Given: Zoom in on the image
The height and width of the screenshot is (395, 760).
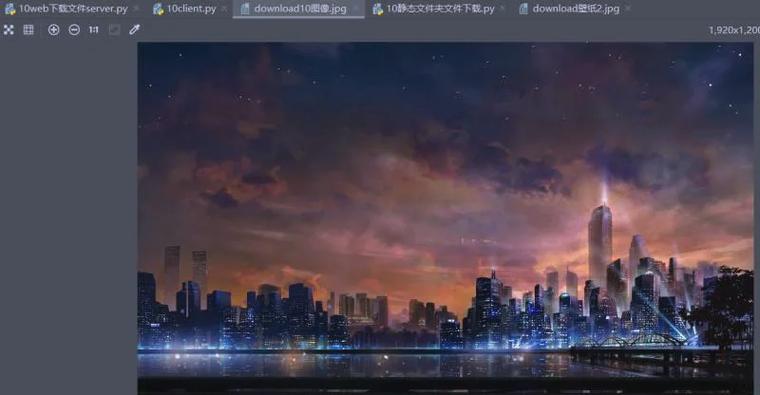Looking at the screenshot, I should (x=53, y=30).
